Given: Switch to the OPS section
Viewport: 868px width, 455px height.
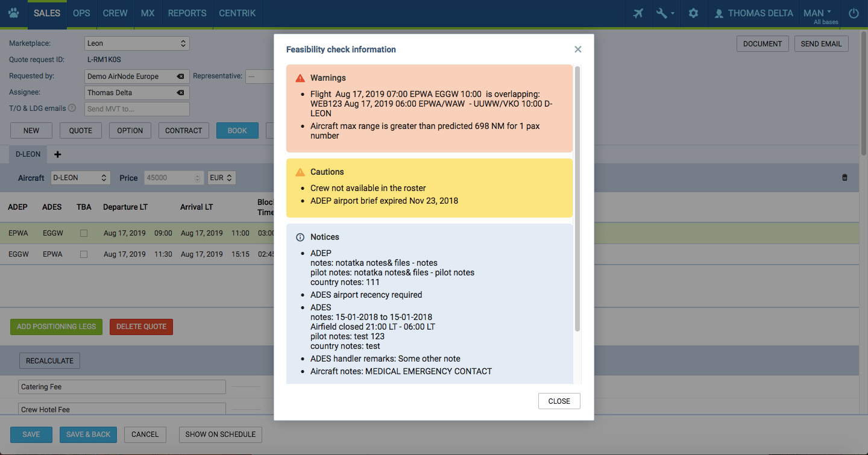Looking at the screenshot, I should point(81,13).
